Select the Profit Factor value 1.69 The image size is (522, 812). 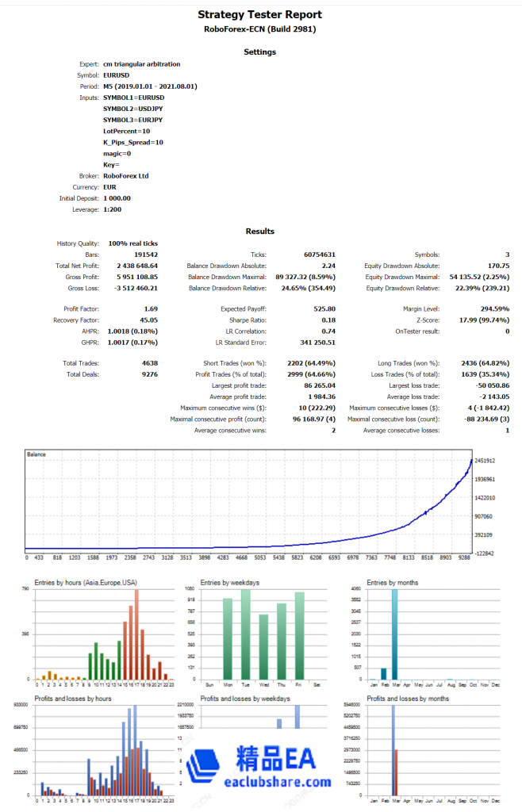click(150, 308)
